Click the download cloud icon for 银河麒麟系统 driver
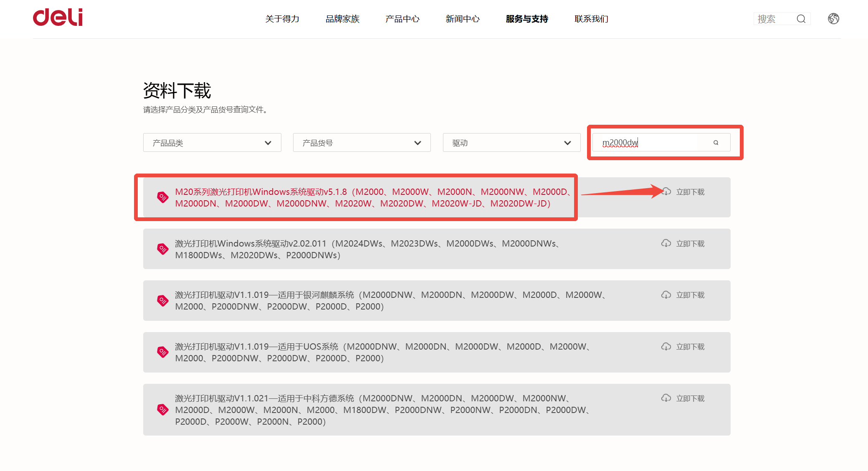The image size is (868, 471). point(666,295)
